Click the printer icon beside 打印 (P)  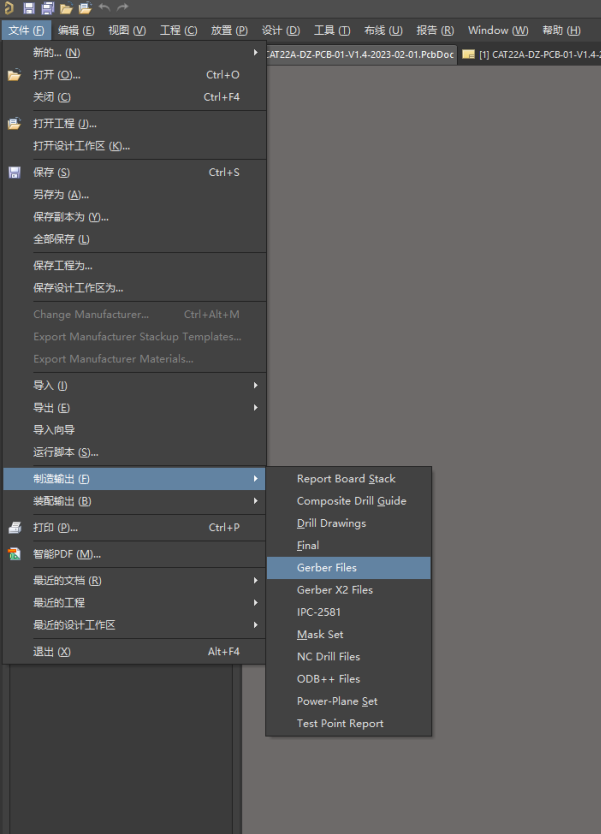point(14,528)
